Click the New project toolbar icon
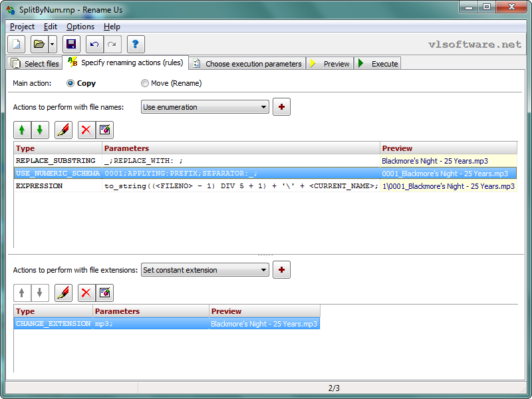This screenshot has height=399, width=532. (17, 45)
